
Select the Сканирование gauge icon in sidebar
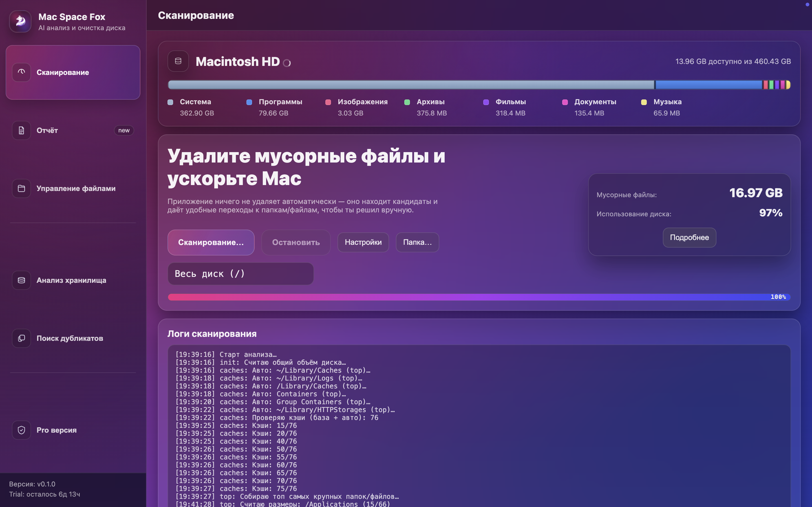click(21, 72)
